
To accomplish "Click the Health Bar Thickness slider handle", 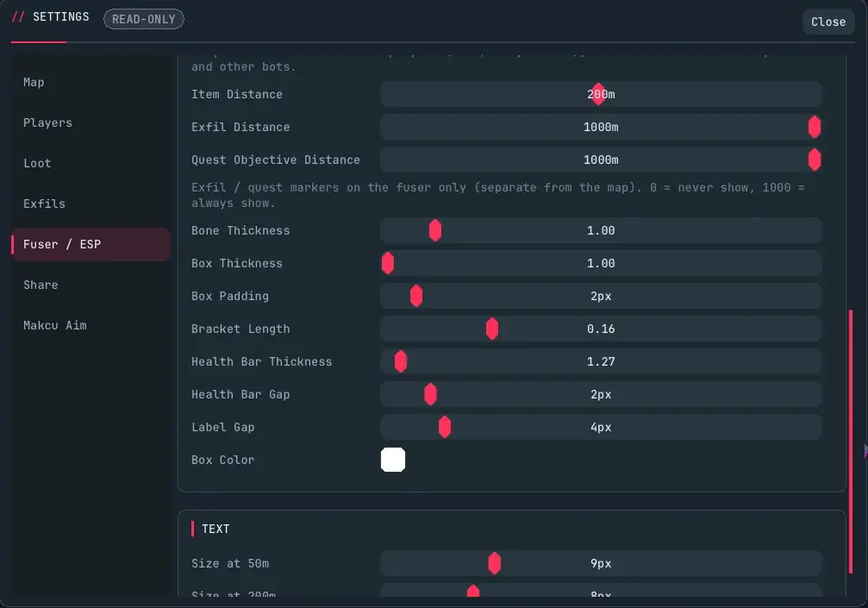I will pos(401,361).
